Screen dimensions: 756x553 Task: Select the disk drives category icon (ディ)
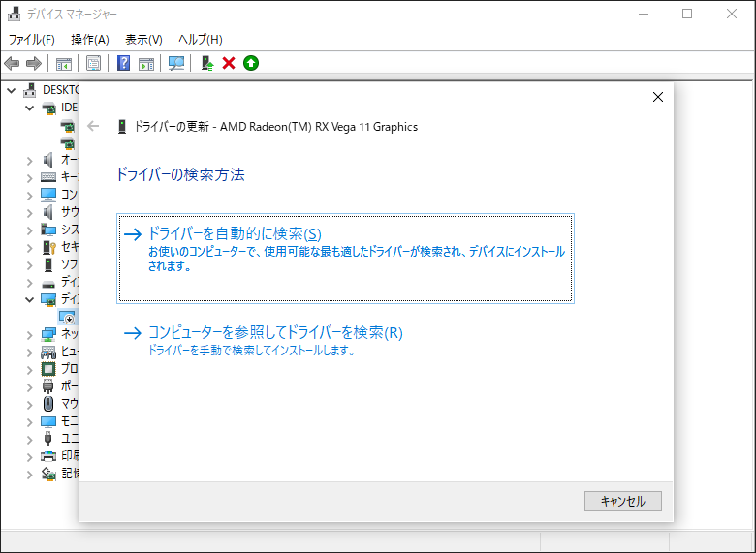pos(48,283)
